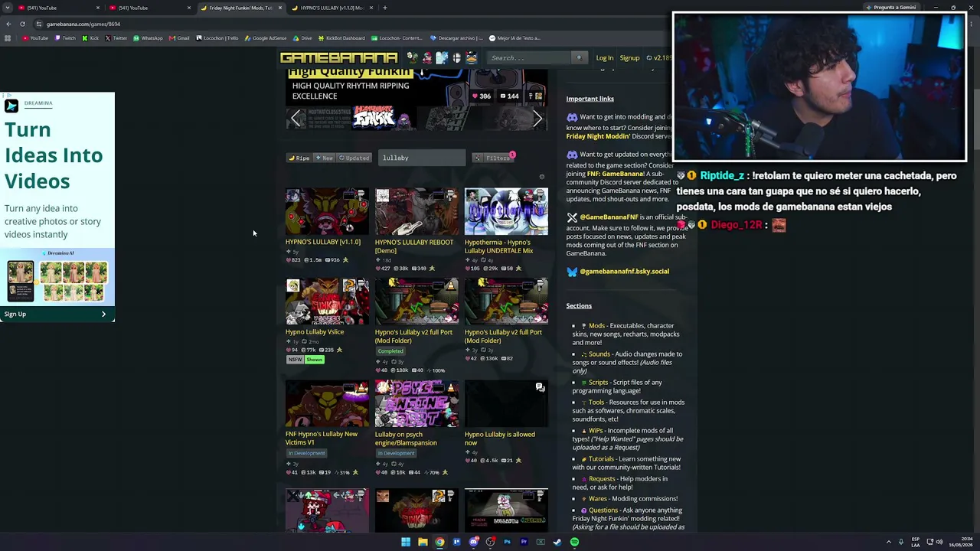Select the Friday Night Funkin' Mods tab
Screen dimensions: 980x551
pos(241,8)
